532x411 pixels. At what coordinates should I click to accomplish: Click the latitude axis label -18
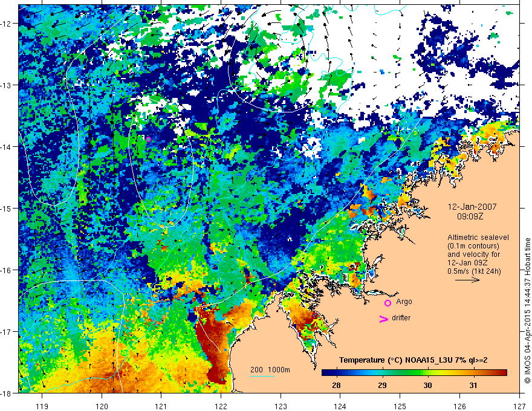pos(7,393)
